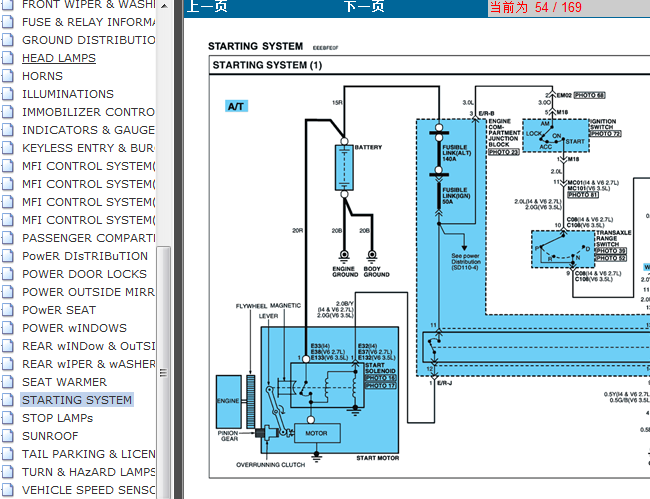Click the page icon beside STARTING SYSTEM
The height and width of the screenshot is (499, 650).
click(x=7, y=400)
